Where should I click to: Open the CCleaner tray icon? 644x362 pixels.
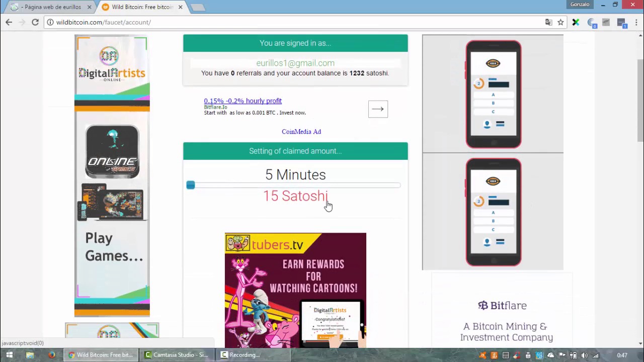pos(517,355)
